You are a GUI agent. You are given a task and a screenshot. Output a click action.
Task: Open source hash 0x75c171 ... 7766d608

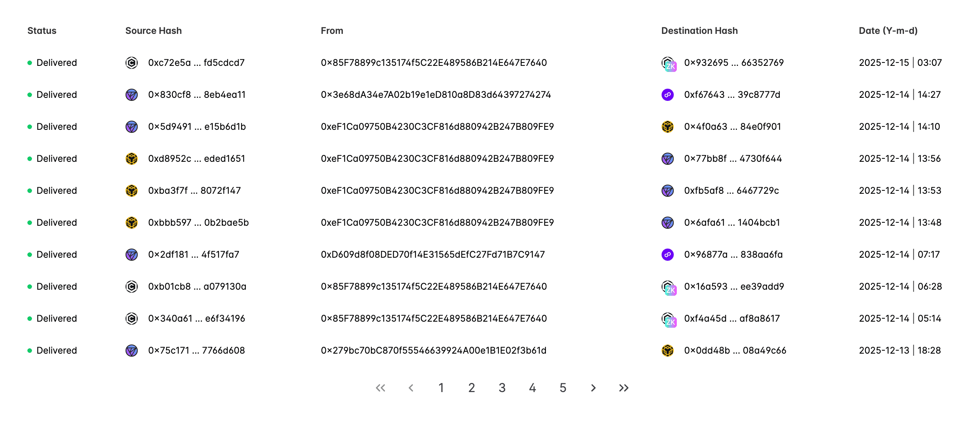(x=197, y=351)
